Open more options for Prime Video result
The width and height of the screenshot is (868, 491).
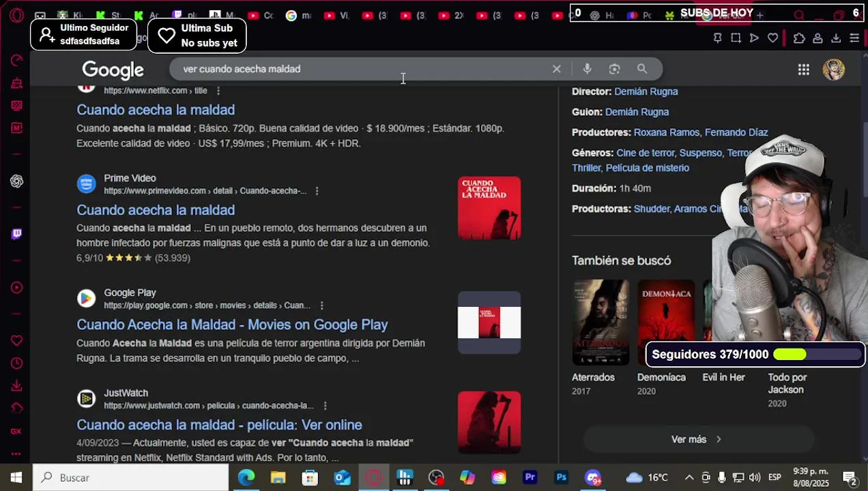click(317, 191)
